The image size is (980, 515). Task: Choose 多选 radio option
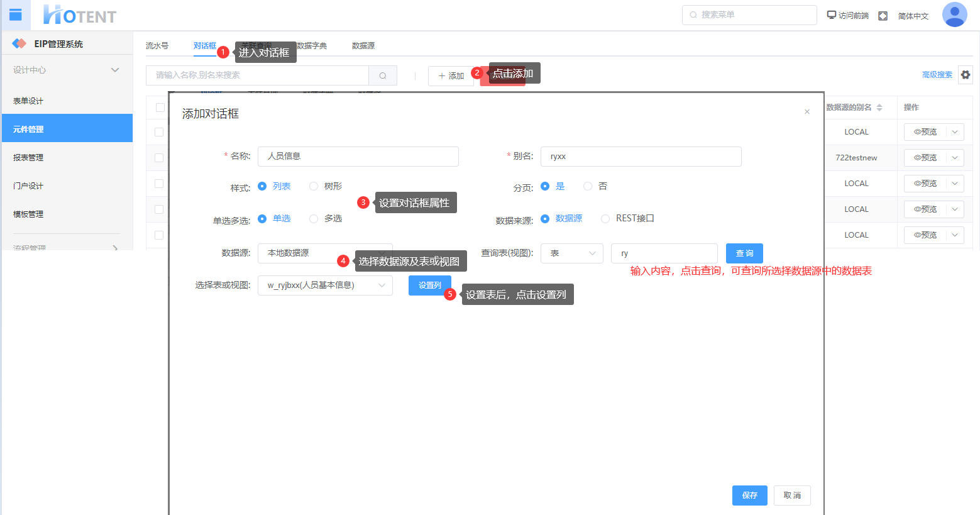314,218
